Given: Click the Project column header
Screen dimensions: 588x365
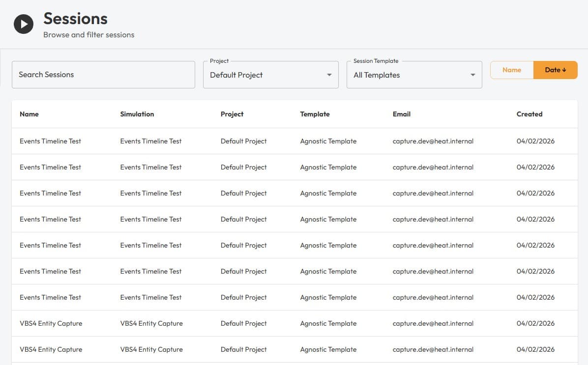Looking at the screenshot, I should coord(232,114).
